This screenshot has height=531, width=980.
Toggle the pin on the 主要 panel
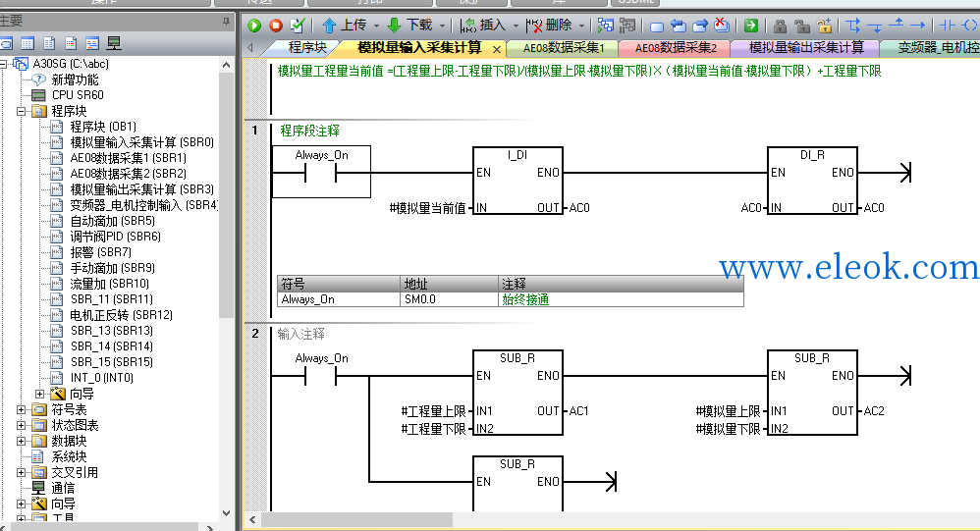coord(226,22)
